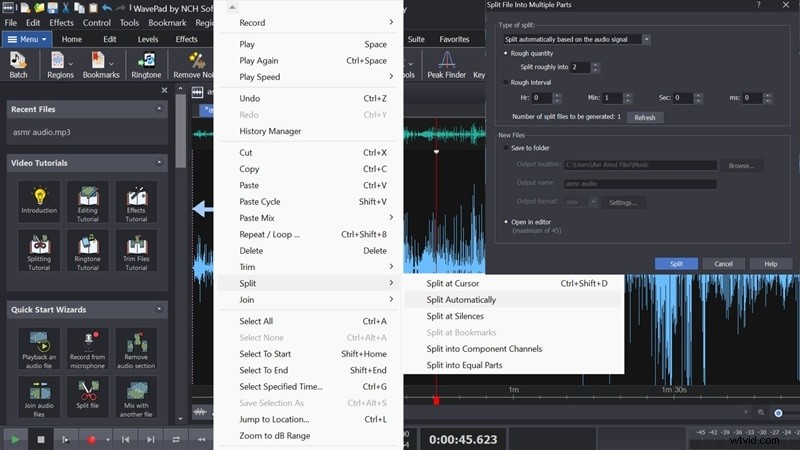Click Cancel in the split dialog
The width and height of the screenshot is (800, 450).
(723, 264)
